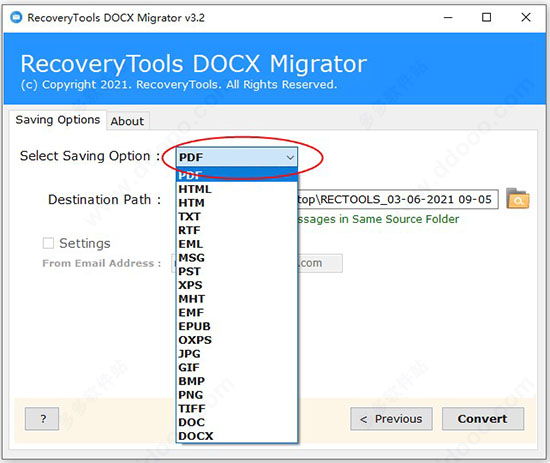Choose JPG as saving format
The height and width of the screenshot is (463, 550).
click(x=237, y=353)
